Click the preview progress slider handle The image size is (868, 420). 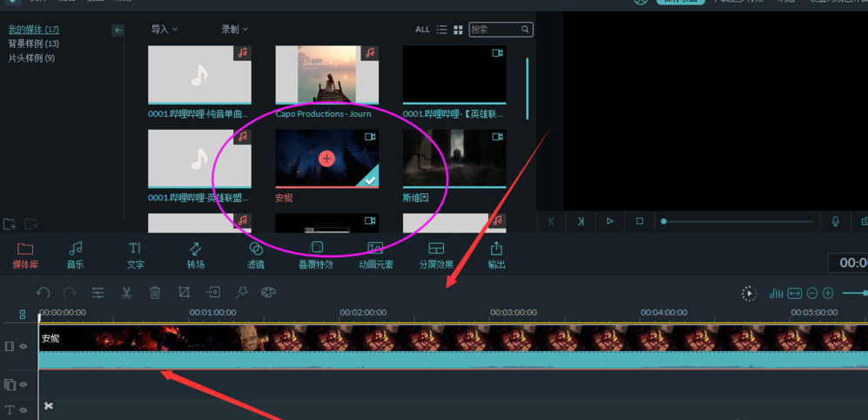click(663, 221)
